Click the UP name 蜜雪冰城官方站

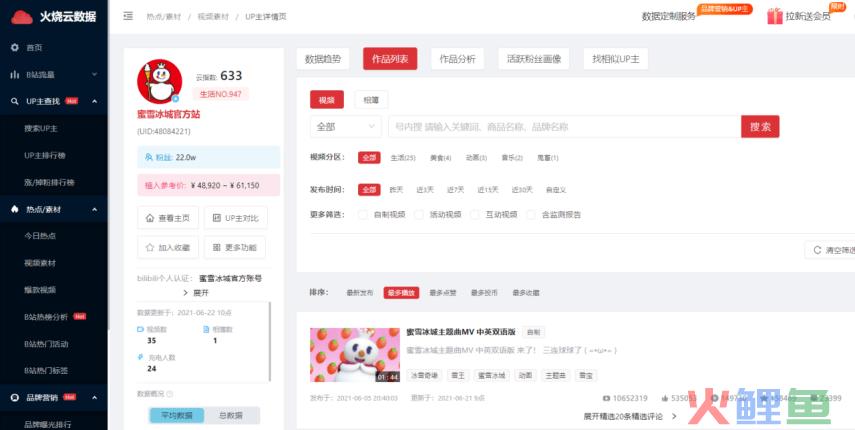pyautogui.click(x=168, y=115)
